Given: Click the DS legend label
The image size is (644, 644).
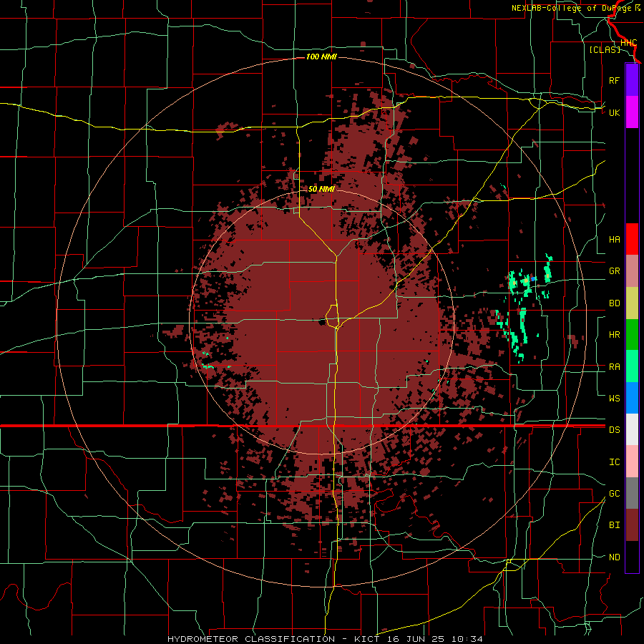Looking at the screenshot, I should pos(614,430).
